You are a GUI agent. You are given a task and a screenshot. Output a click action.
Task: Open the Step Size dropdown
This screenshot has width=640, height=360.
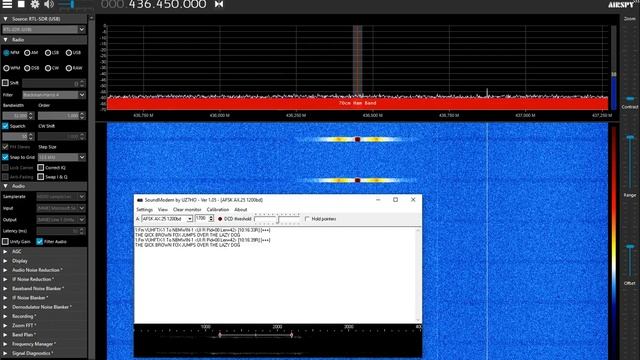tap(62, 157)
